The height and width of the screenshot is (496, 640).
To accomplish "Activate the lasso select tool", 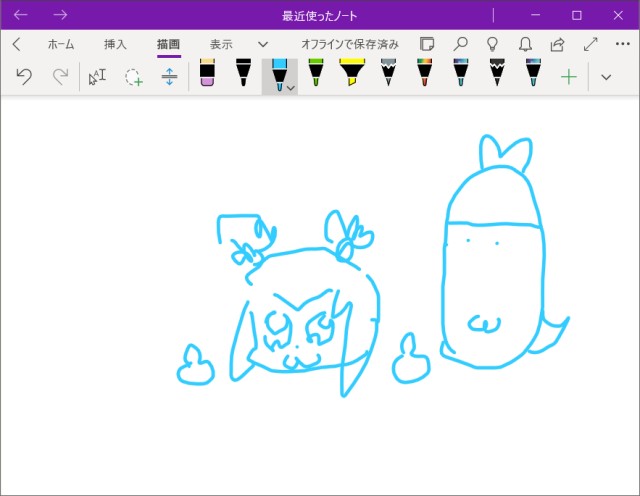I will 133,77.
